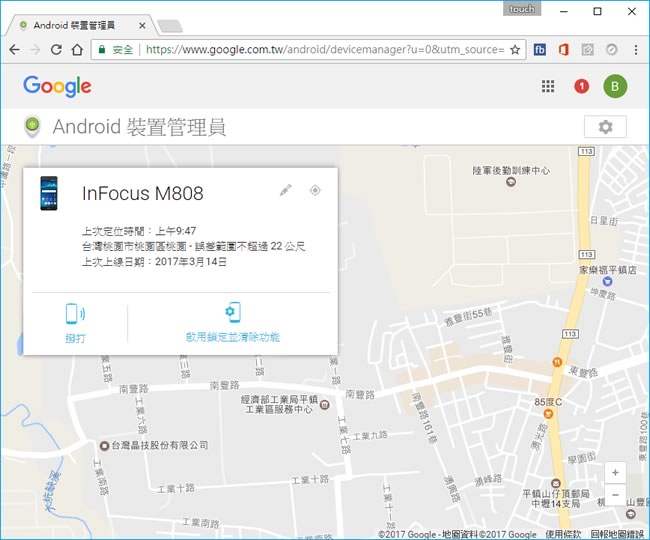650x540 pixels.
Task: View Google notifications badge
Action: tap(581, 87)
